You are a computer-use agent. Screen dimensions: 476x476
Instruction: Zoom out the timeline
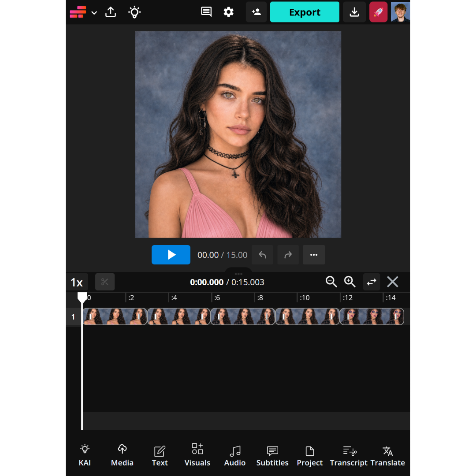coord(331,282)
